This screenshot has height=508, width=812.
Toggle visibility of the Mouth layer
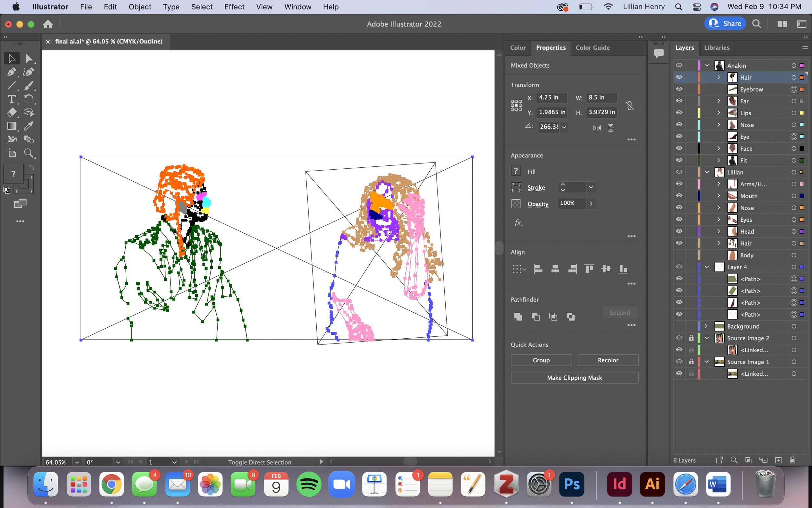[x=679, y=196]
